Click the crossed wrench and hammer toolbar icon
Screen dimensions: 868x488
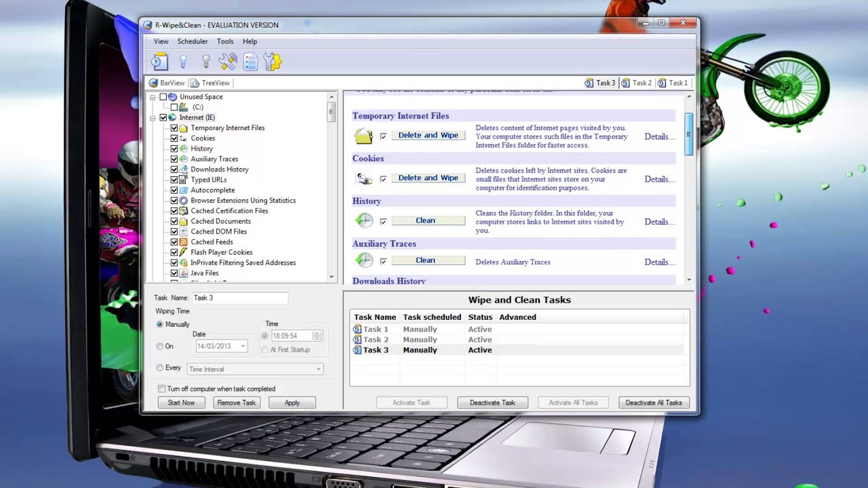coord(227,62)
